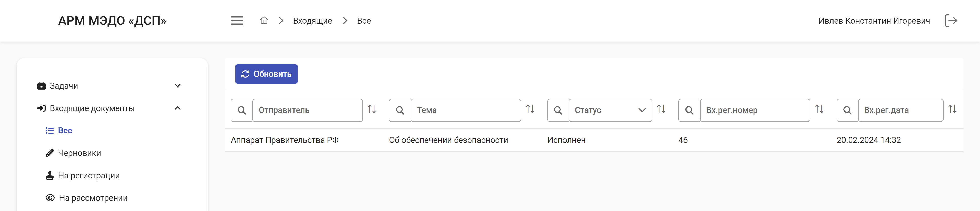
Task: Click date cell 20.02.2024 14:32
Action: point(868,140)
